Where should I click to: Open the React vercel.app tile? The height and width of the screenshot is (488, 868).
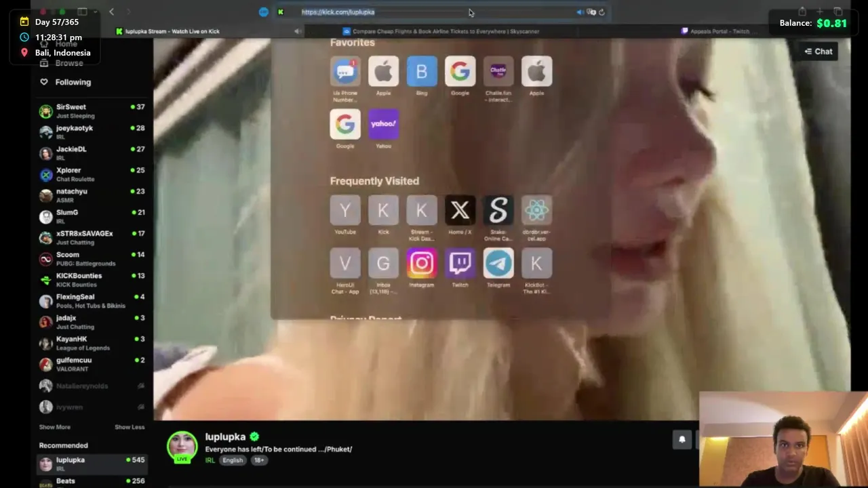(x=536, y=211)
